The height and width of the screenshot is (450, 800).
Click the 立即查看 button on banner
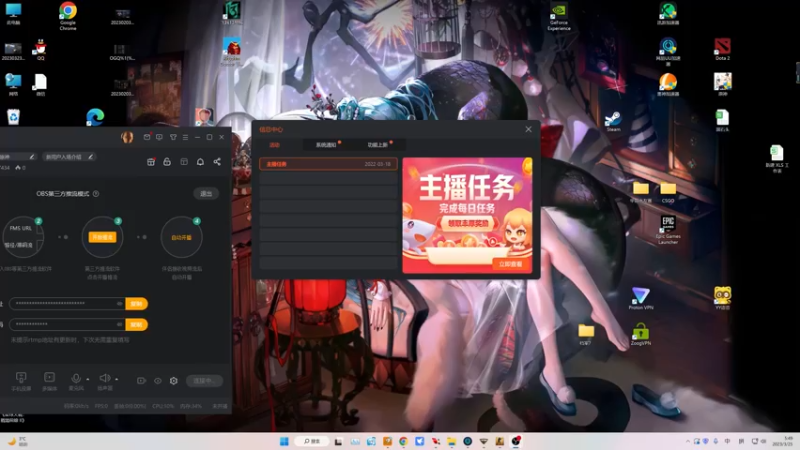(x=511, y=264)
